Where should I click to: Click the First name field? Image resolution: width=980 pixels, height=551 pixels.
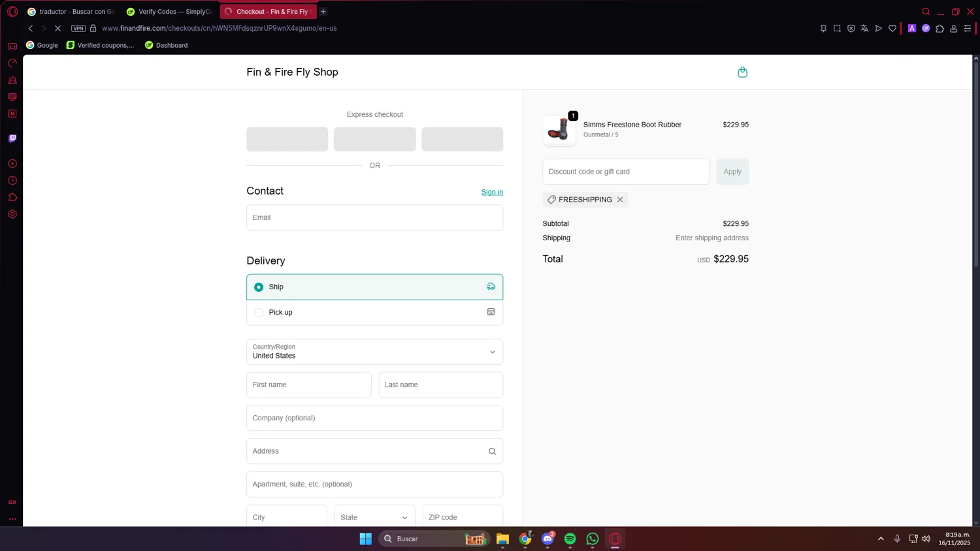(308, 385)
